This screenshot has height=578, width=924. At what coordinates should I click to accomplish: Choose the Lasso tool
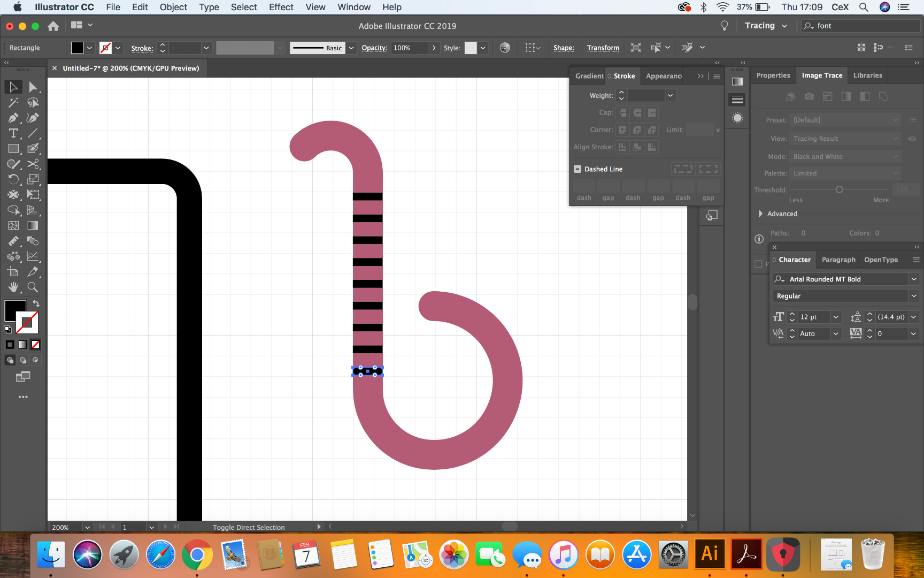(x=33, y=102)
